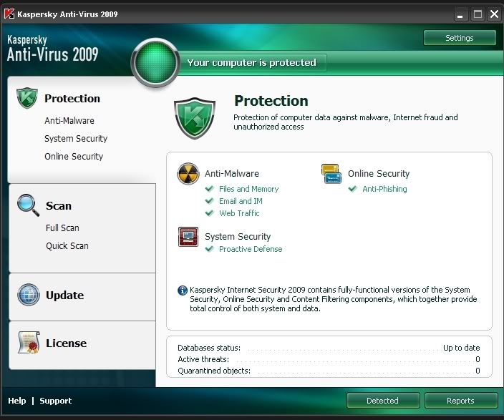Click the Scan magnifying glass icon
Screen dimensions: 504x420
[x=29, y=205]
